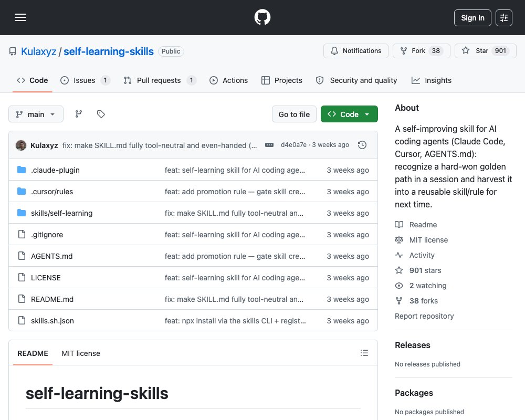Open the Pull requests tab
This screenshot has height=420, width=525.
click(160, 80)
